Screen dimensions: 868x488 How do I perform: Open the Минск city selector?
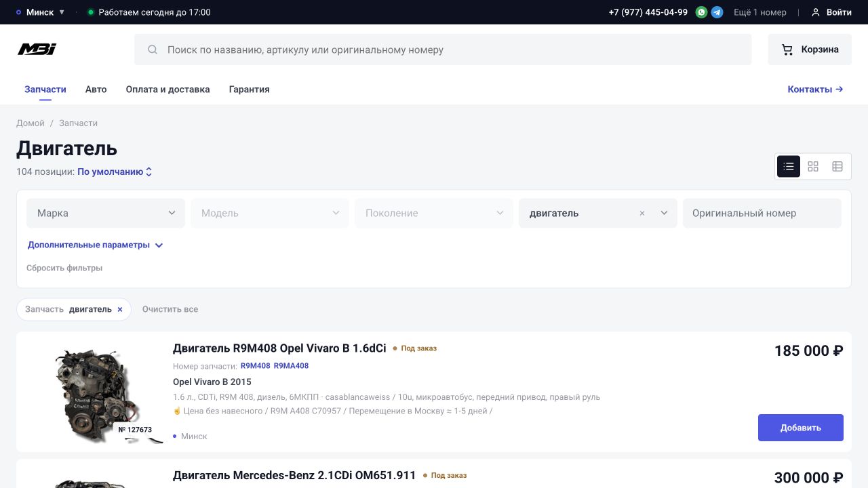[41, 12]
